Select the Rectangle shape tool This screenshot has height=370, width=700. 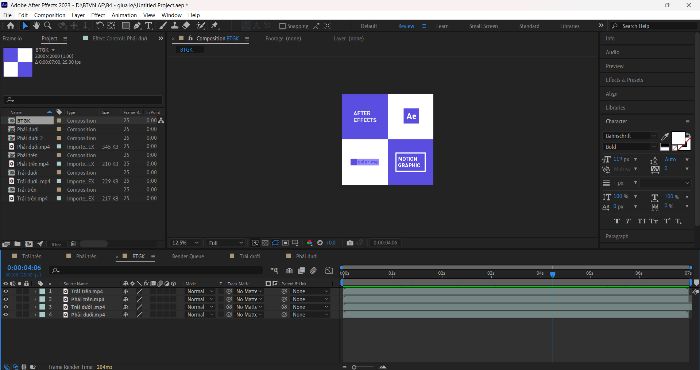click(126, 26)
